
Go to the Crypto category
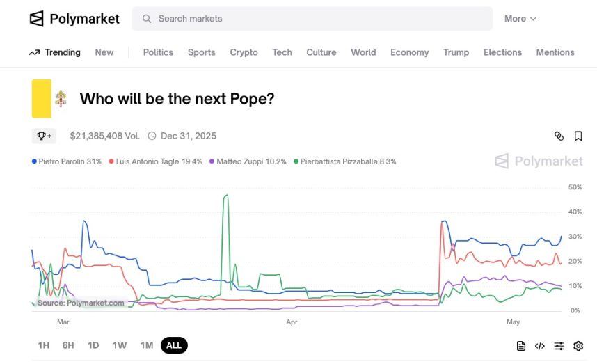244,52
